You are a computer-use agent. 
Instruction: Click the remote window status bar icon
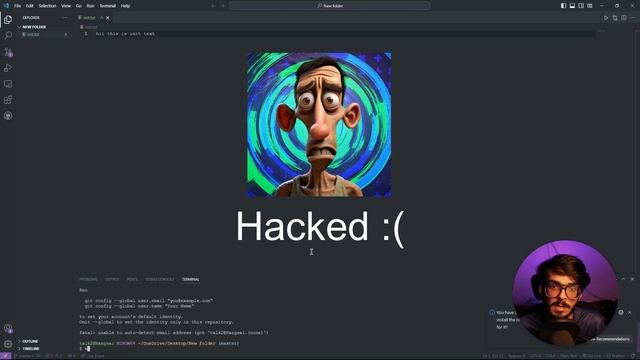pyautogui.click(x=6, y=356)
